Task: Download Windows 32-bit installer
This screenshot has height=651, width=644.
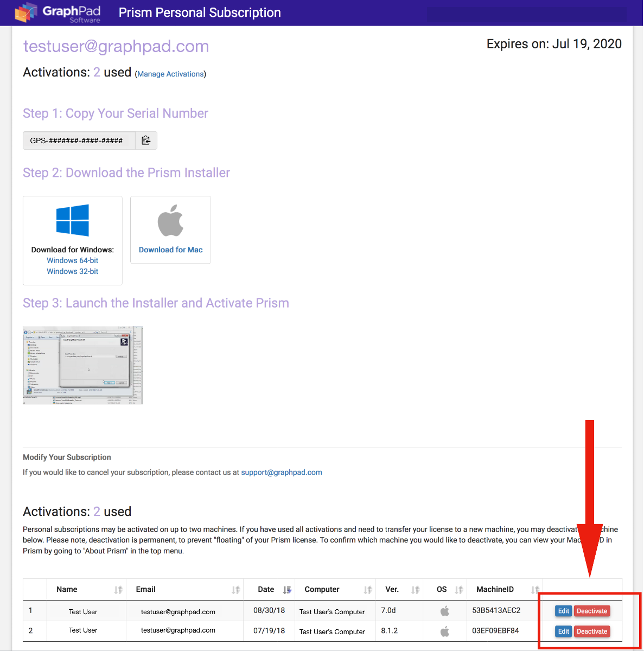Action: coord(73,272)
